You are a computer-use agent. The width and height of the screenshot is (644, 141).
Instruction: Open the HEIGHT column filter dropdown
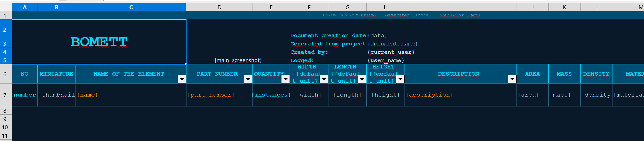400,79
